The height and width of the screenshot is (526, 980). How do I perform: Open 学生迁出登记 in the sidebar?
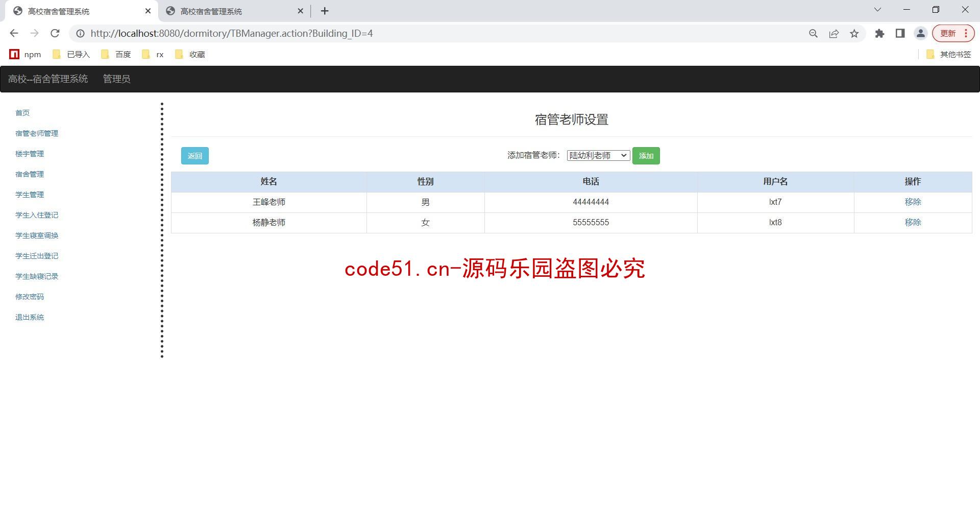(x=37, y=256)
